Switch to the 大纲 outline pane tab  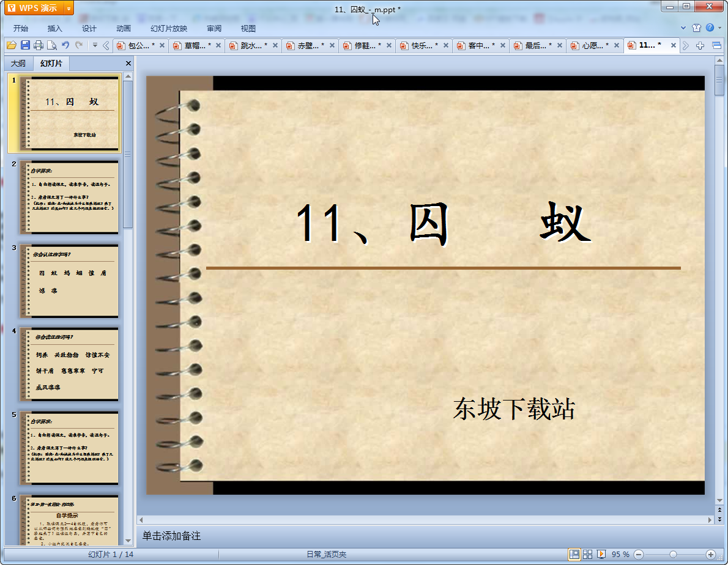click(18, 64)
